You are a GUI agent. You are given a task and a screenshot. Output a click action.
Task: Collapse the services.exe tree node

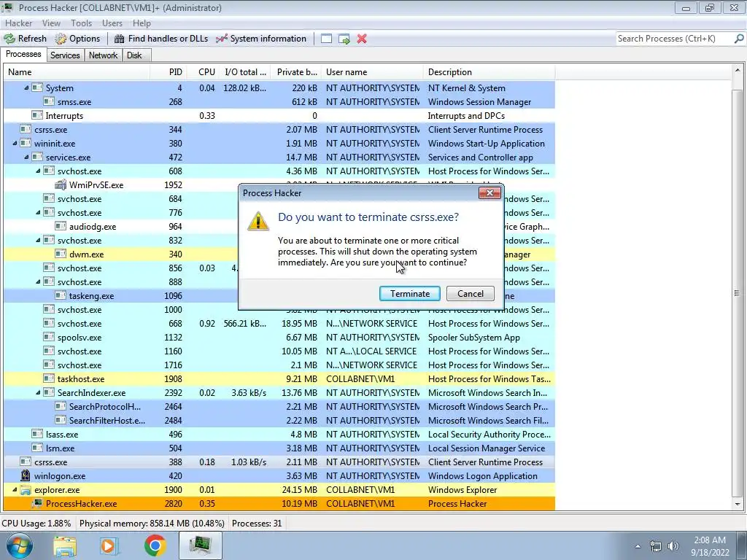click(26, 157)
